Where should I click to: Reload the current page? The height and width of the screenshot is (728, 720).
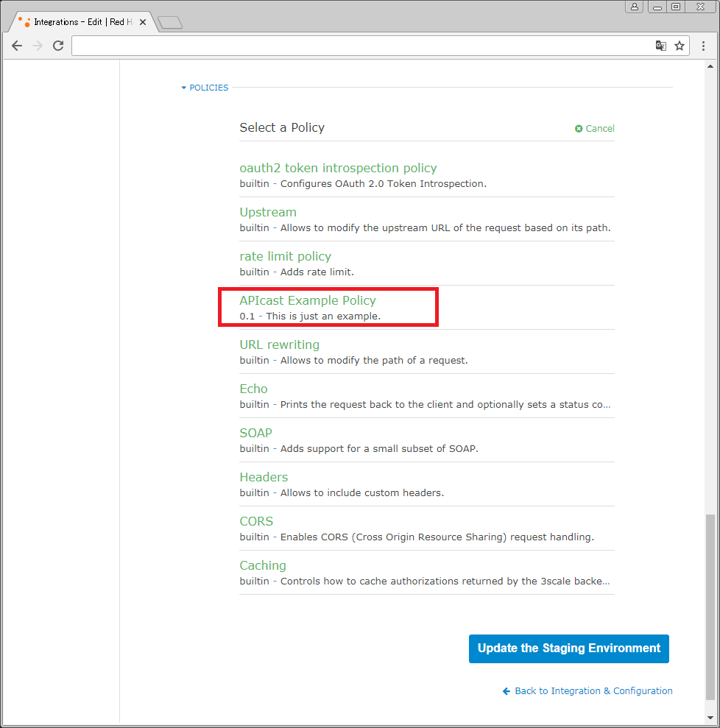[x=58, y=46]
